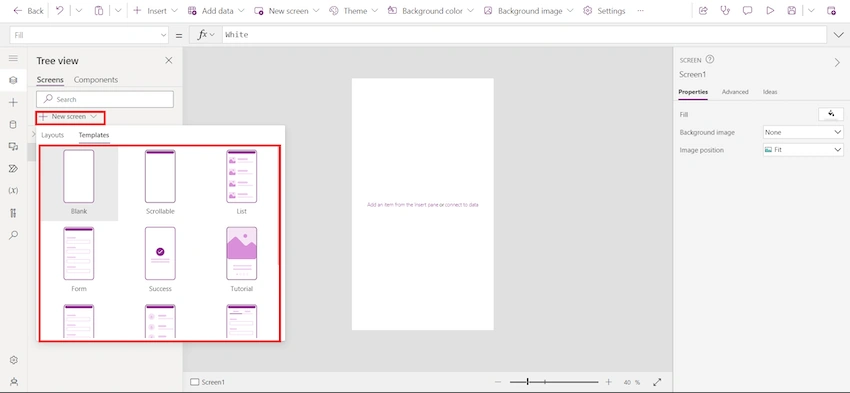Screen dimensions: 850x393
Task: Open the Insert menu in toolbar
Action: [155, 11]
